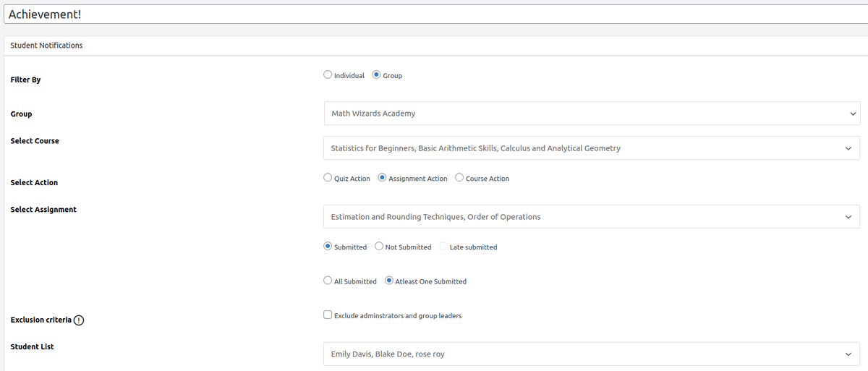
Task: Open the Select Assignment dropdown
Action: (x=579, y=217)
